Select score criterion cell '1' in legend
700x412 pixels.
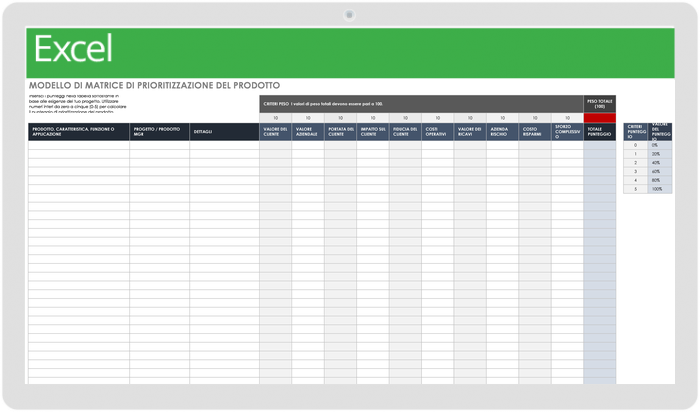636,154
